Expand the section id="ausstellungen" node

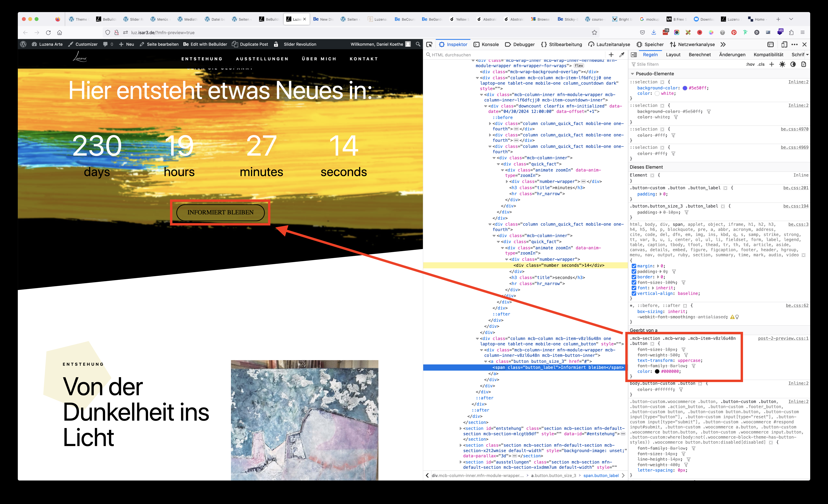click(x=460, y=462)
